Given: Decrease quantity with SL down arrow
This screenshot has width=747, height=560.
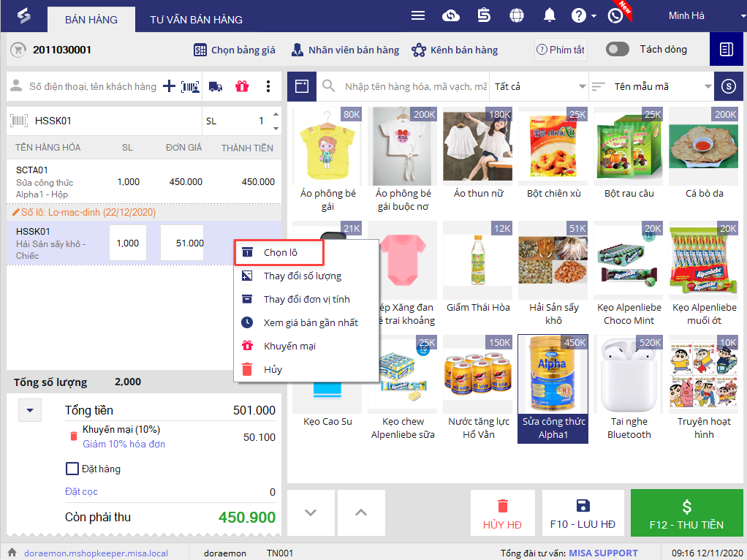Looking at the screenshot, I should click(x=276, y=128).
